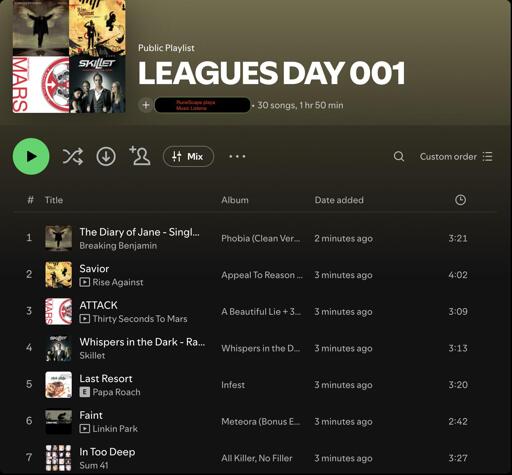Open the All Killer, No Filler album
The width and height of the screenshot is (512, 475).
[257, 458]
